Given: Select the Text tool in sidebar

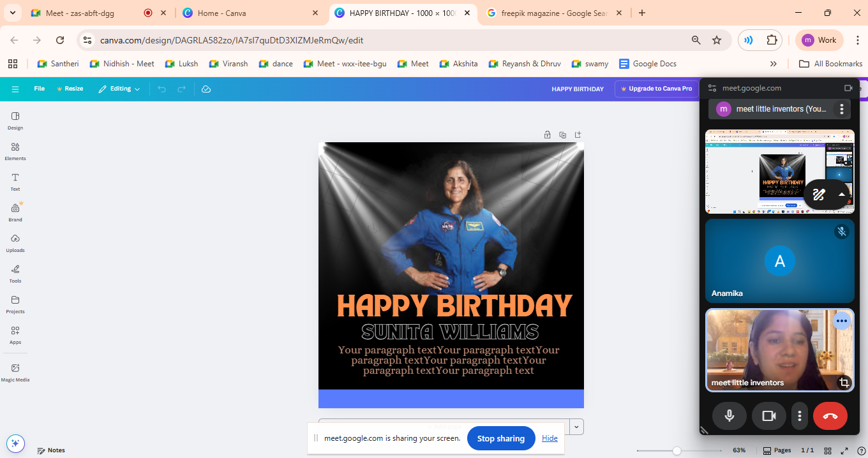Looking at the screenshot, I should point(15,181).
